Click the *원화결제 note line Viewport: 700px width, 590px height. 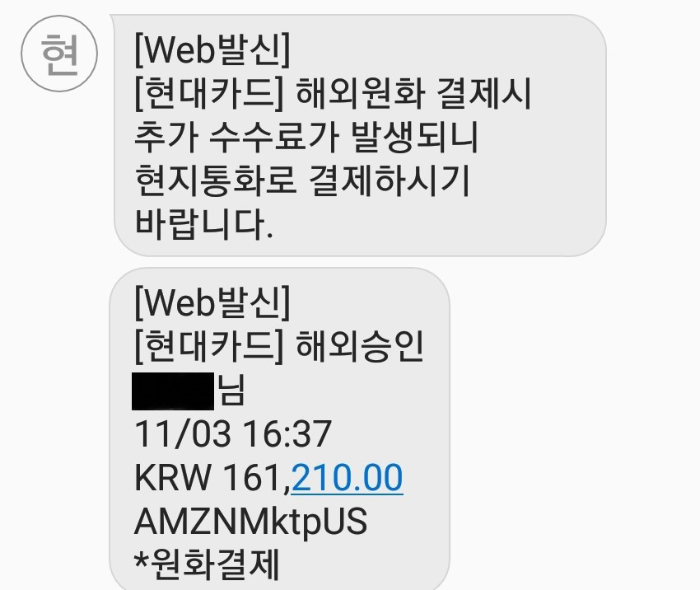[208, 564]
